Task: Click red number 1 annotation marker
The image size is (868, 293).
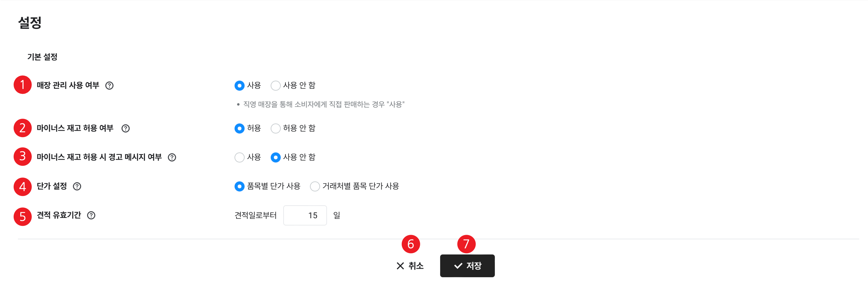Action: [23, 85]
